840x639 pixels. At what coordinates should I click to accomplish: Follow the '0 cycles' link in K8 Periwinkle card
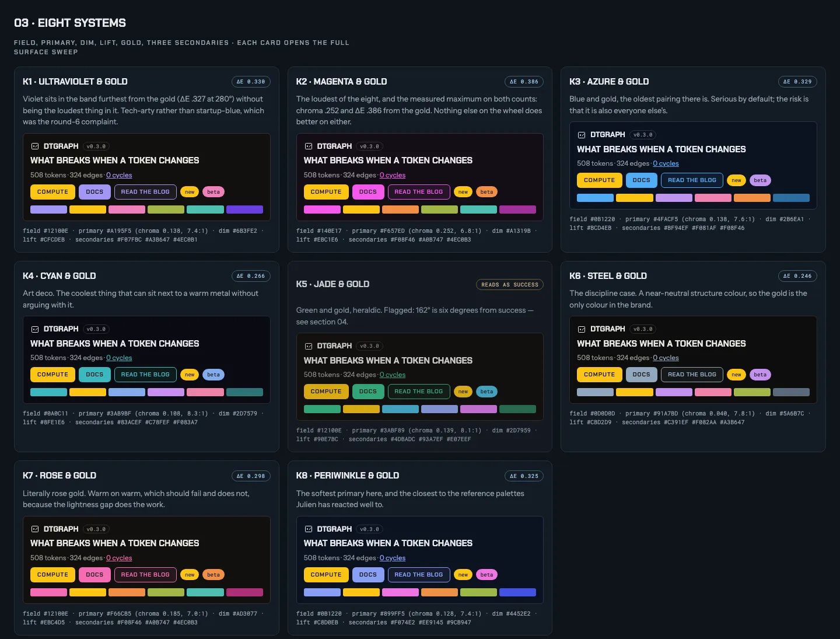(x=393, y=558)
